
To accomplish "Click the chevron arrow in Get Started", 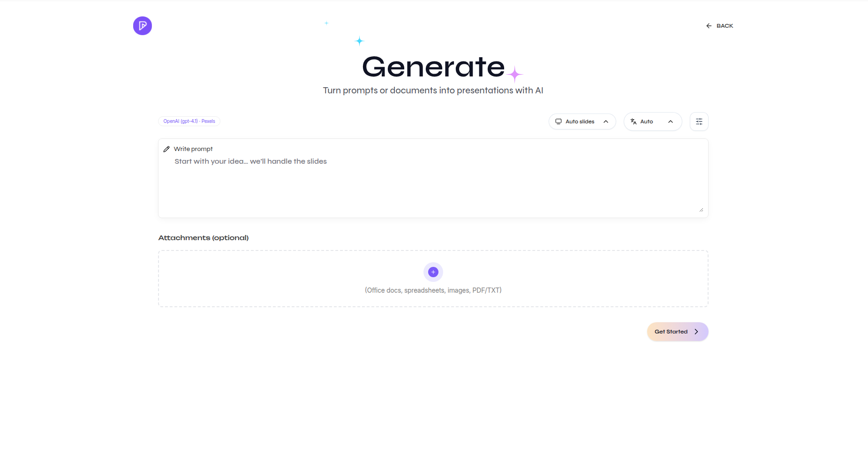I will (696, 332).
